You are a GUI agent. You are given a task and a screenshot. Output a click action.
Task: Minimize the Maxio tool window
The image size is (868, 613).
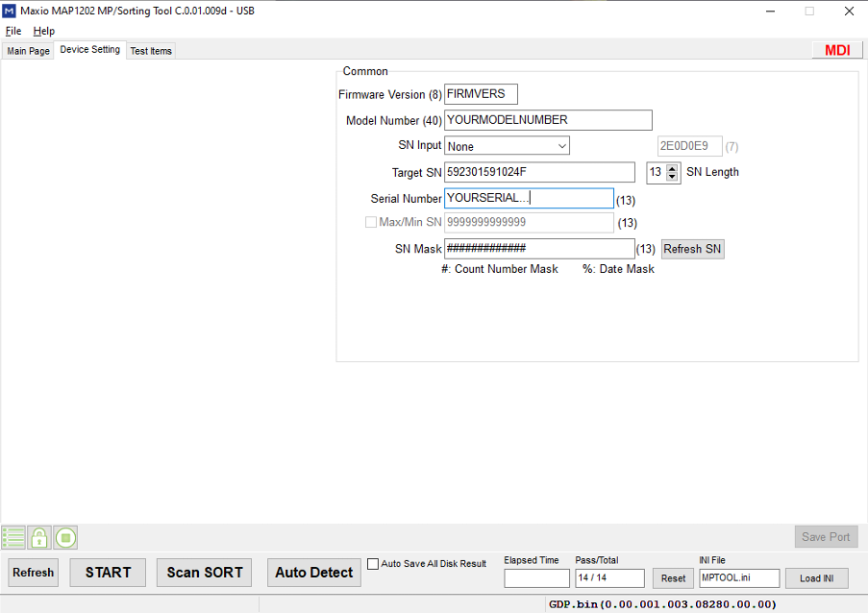pyautogui.click(x=770, y=12)
